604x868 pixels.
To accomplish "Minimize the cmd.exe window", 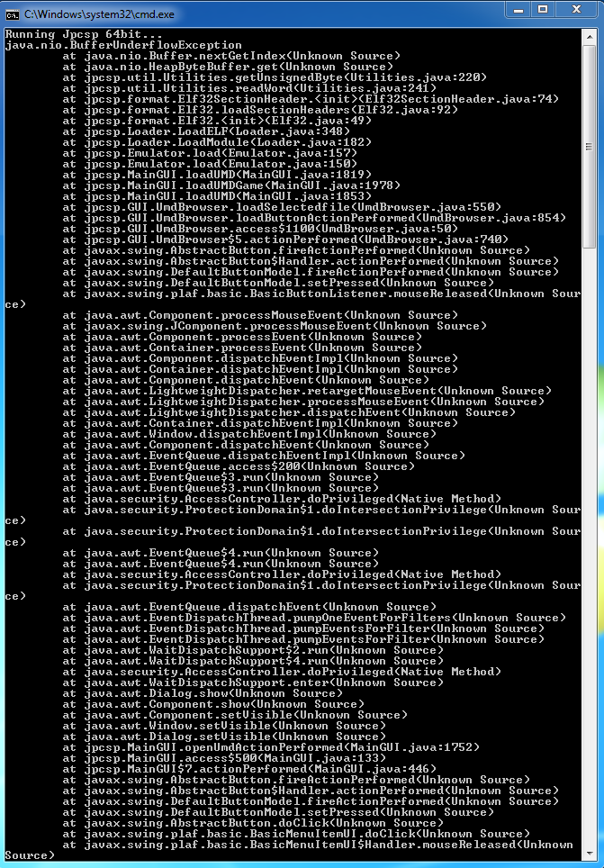I will pos(518,9).
